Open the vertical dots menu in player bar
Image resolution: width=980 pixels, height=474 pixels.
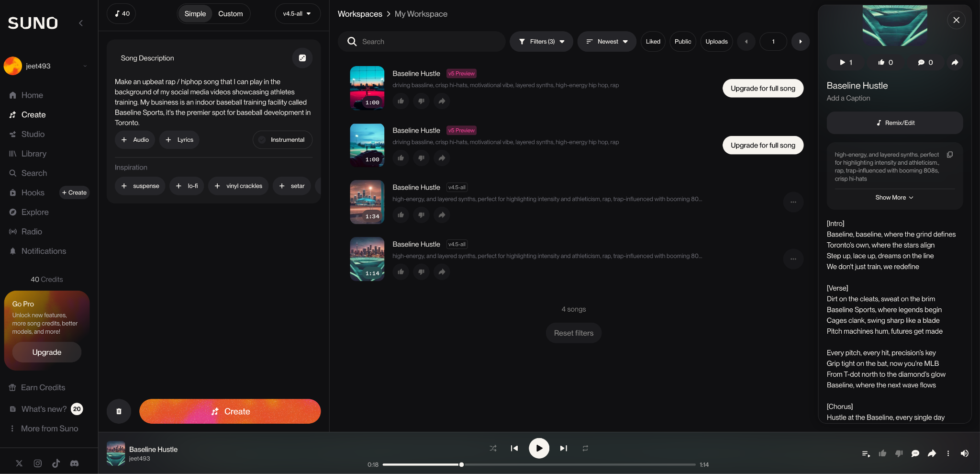pyautogui.click(x=948, y=453)
